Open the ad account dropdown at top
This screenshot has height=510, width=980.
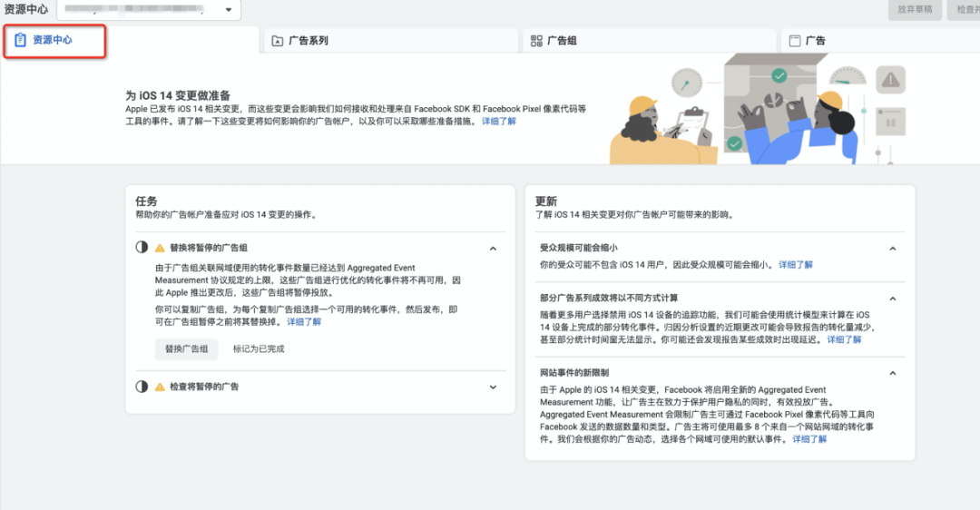coord(149,9)
